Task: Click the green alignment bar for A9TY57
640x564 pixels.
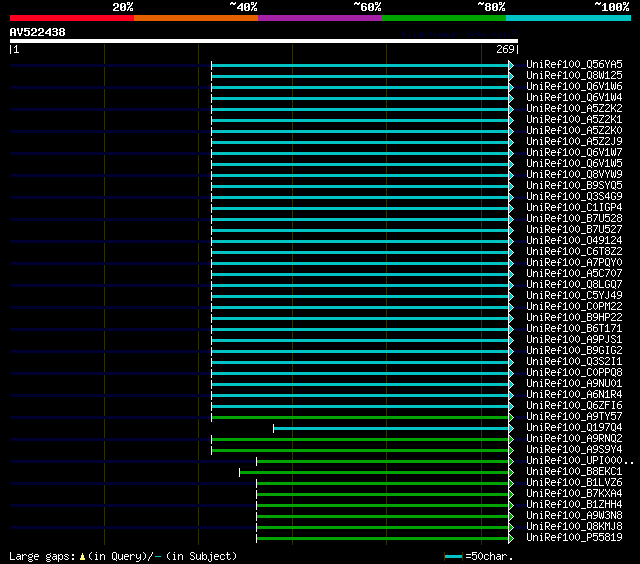Action: coord(360,417)
